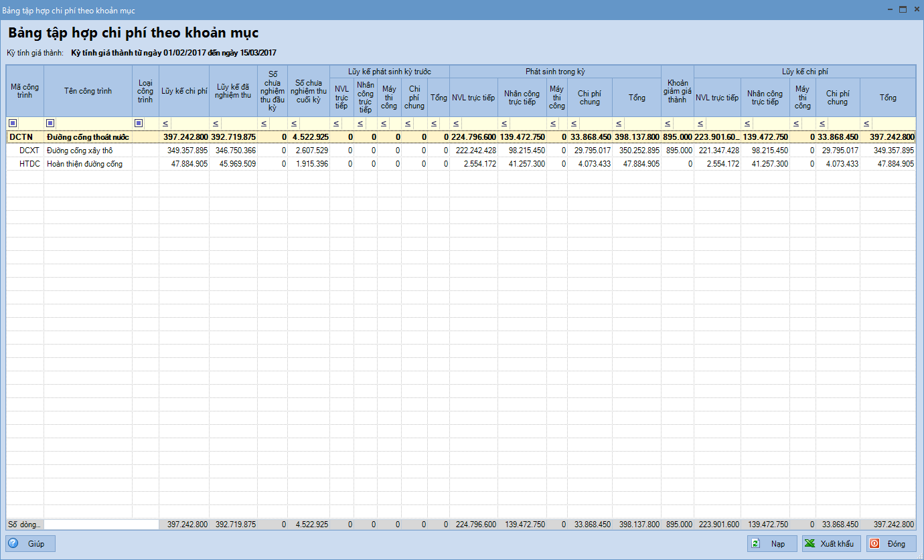Click the filter icon under Tên công trình

click(x=50, y=123)
